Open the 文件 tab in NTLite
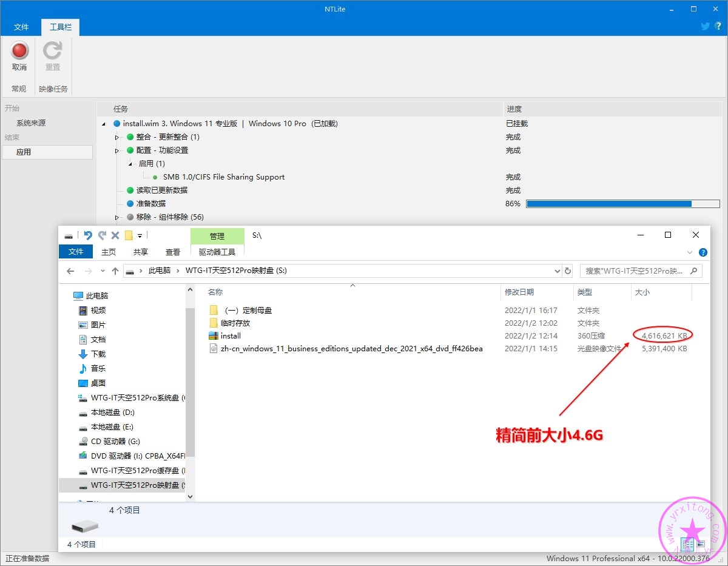Screen dimensions: 728x566 point(21,27)
